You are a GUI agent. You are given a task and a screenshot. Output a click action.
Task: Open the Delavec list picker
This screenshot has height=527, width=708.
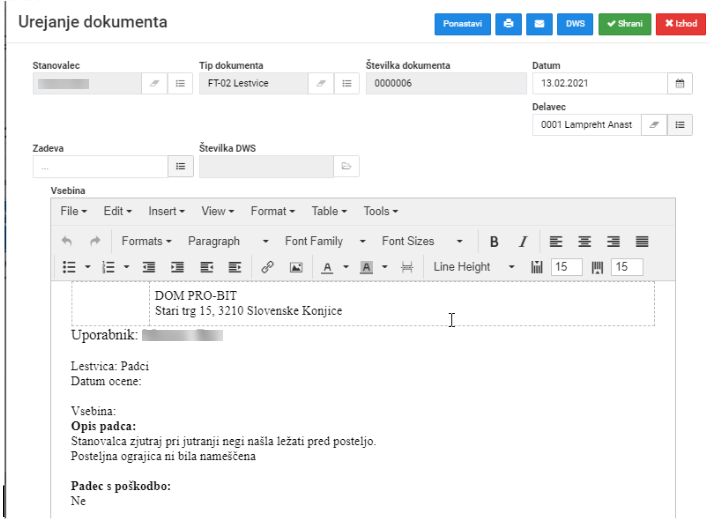click(680, 125)
